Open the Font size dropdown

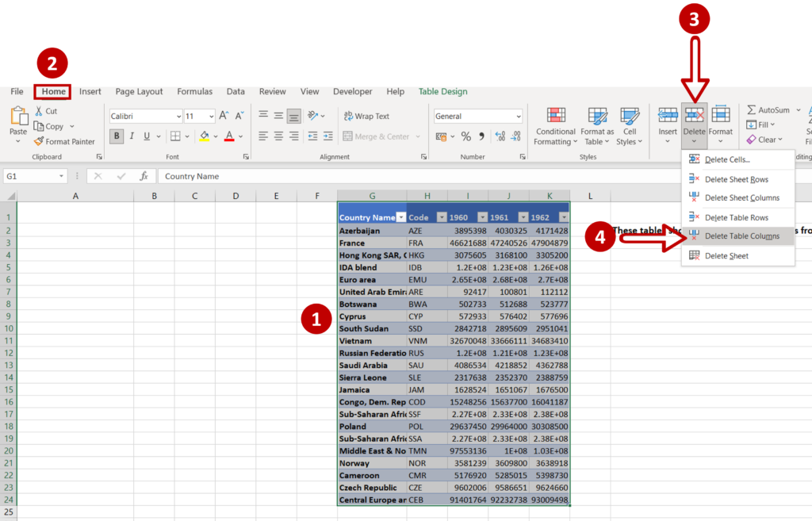tap(211, 116)
